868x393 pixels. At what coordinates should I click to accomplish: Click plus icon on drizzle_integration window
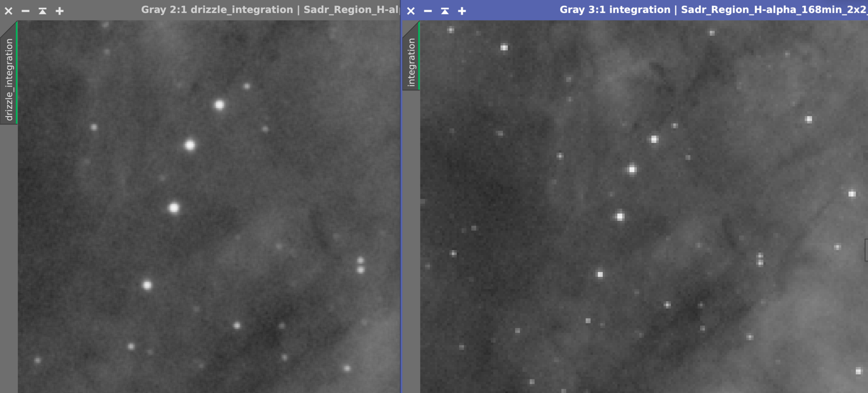point(60,11)
